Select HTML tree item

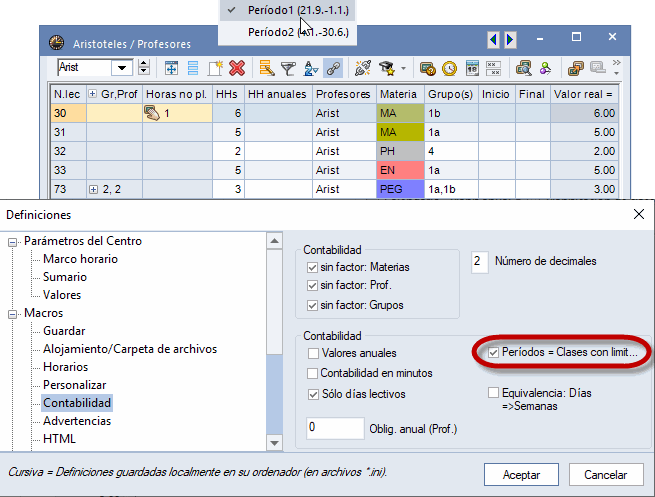[x=59, y=439]
